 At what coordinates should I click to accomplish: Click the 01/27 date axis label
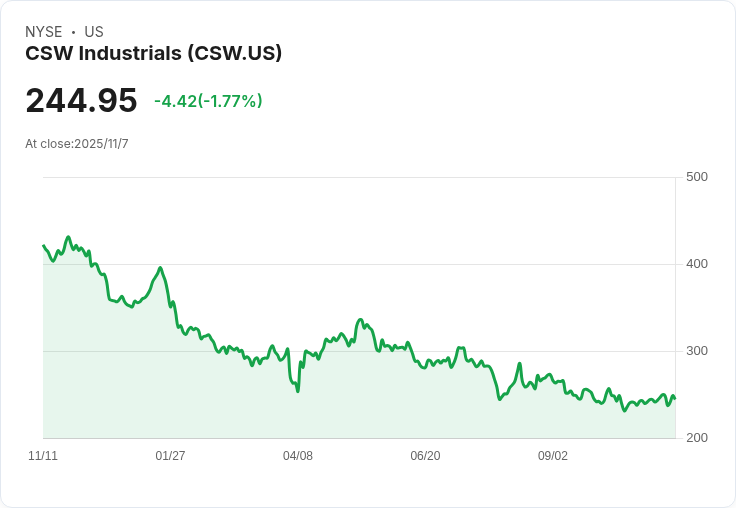[170, 456]
